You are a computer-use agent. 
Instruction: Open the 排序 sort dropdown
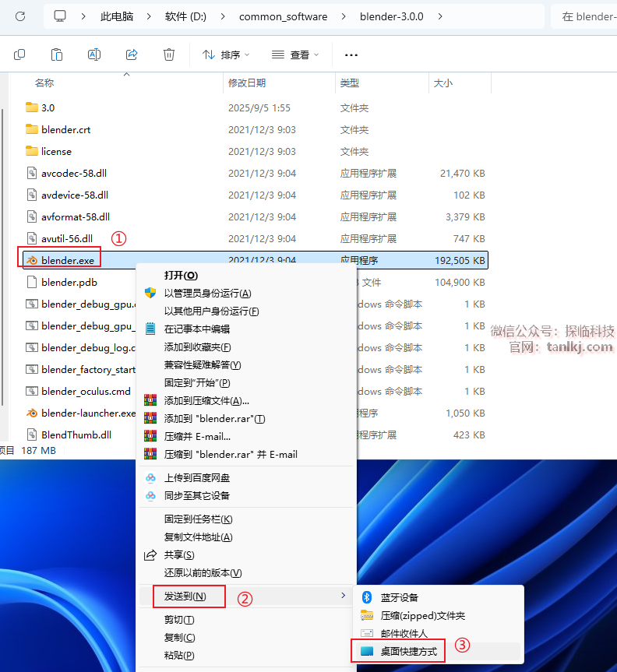[226, 55]
